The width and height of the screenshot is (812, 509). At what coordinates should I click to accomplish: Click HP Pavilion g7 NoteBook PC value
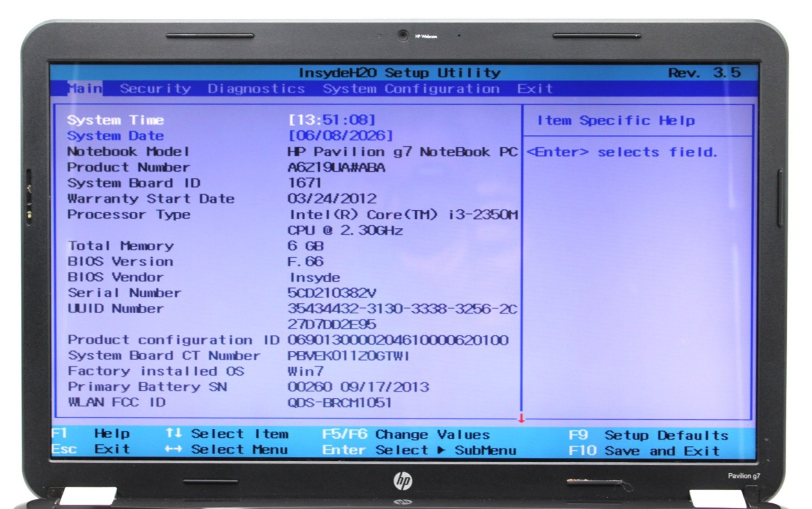pos(403,152)
